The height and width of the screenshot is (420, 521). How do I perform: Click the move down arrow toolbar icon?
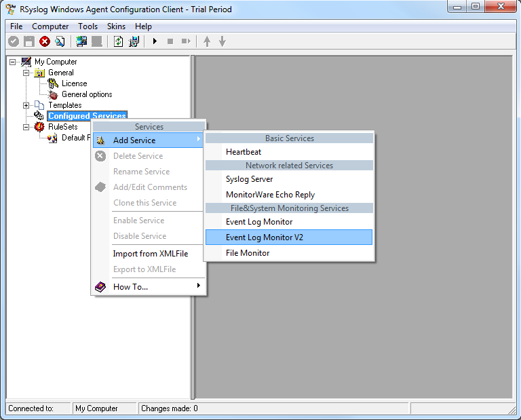[x=223, y=41]
